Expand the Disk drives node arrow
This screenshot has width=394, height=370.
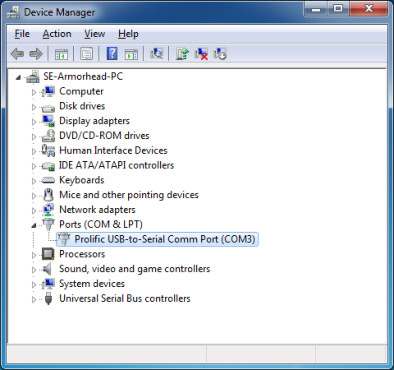coord(34,107)
